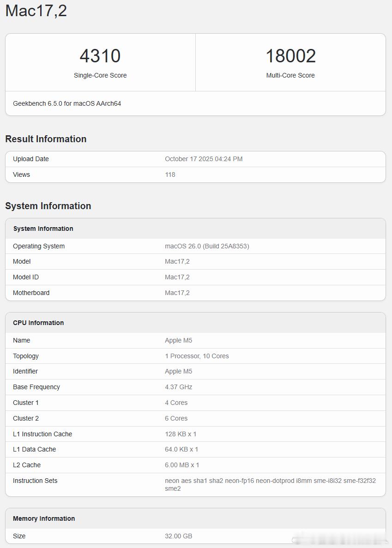Screen dimensions: 392x548
Task: Click the multi-core score 18002
Action: click(x=290, y=56)
